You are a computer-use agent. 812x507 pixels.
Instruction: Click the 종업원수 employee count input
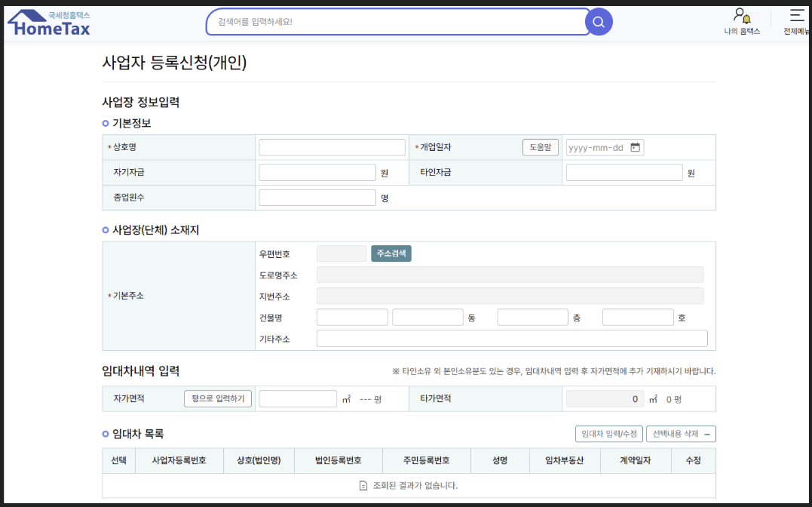pos(317,197)
